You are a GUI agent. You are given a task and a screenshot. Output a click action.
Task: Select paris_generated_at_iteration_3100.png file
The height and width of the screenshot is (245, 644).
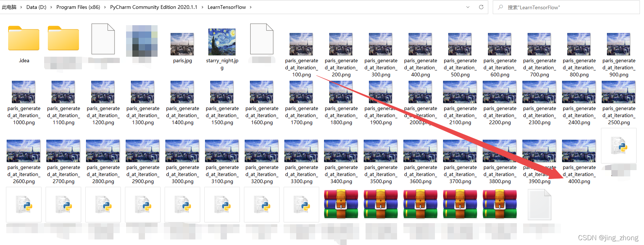tap(222, 162)
